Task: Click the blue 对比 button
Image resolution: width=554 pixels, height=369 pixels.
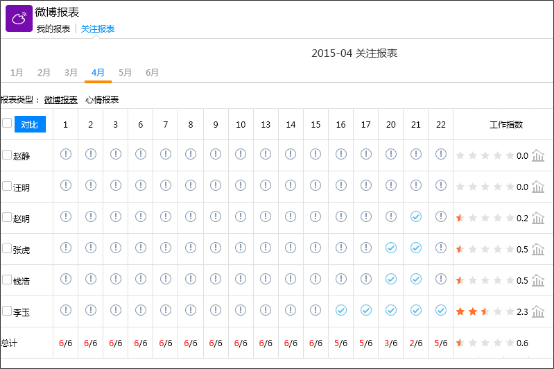Action: coord(30,124)
